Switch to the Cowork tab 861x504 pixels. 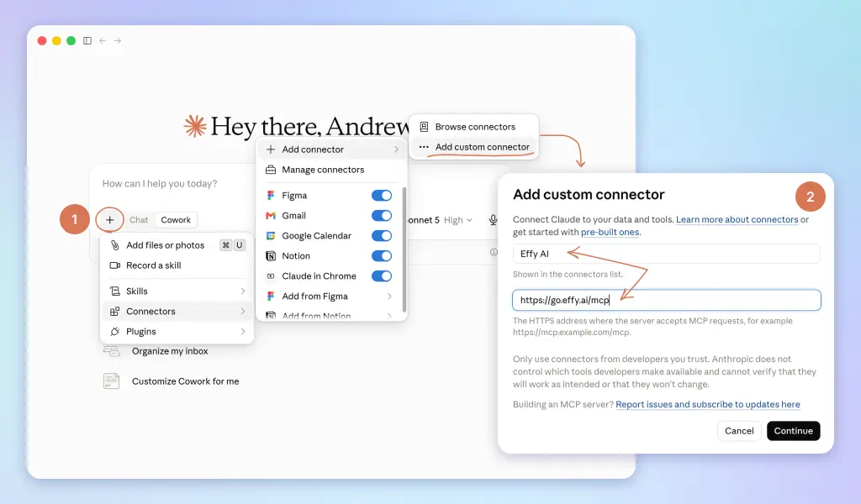tap(176, 220)
